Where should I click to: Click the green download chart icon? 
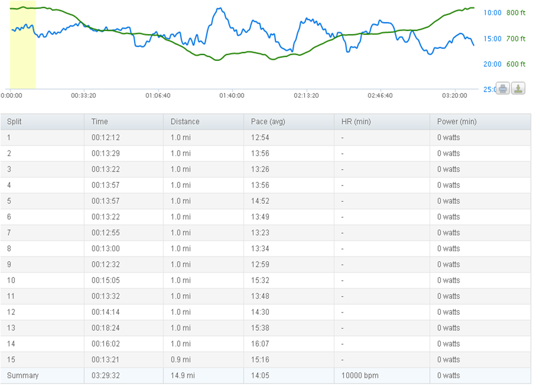click(x=518, y=88)
